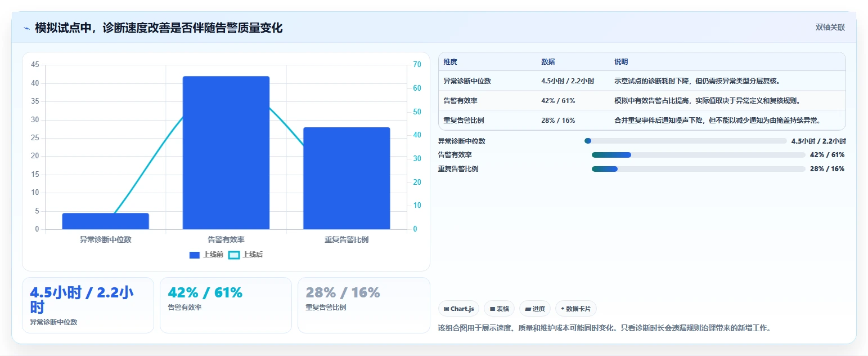Click progress row label 告警有效率
The image size is (868, 356).
(x=455, y=155)
